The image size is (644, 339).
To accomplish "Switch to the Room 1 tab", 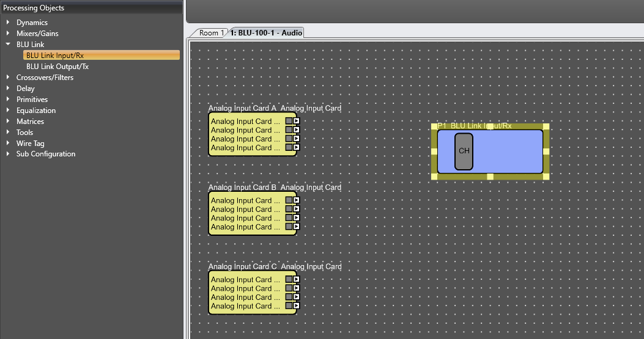I will pos(211,33).
